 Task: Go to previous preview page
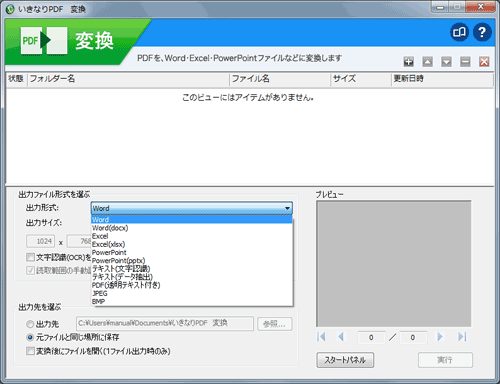341,337
